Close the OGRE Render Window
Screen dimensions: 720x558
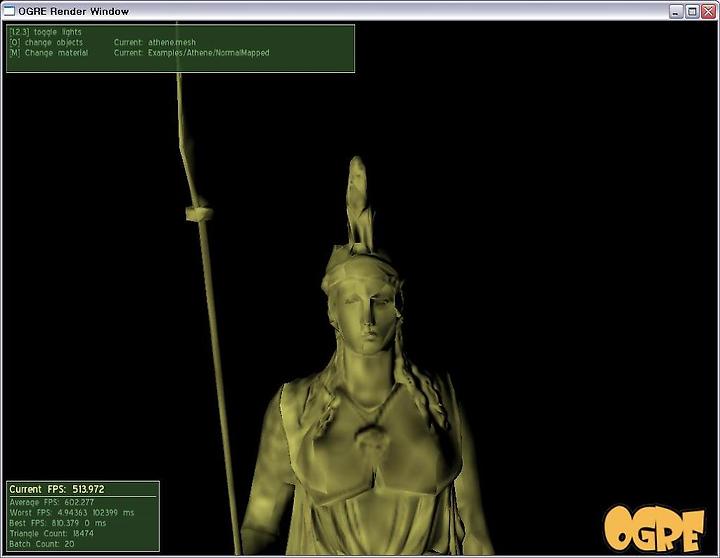coord(709,11)
